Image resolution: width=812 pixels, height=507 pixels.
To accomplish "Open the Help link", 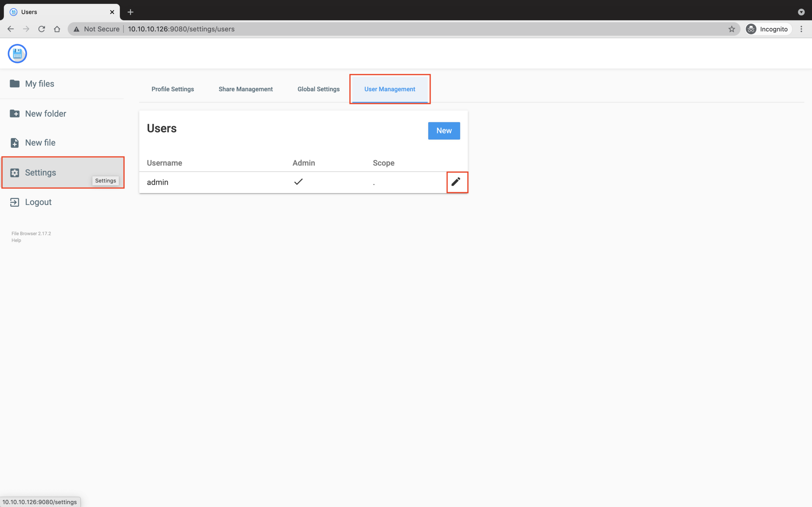I will [x=16, y=240].
